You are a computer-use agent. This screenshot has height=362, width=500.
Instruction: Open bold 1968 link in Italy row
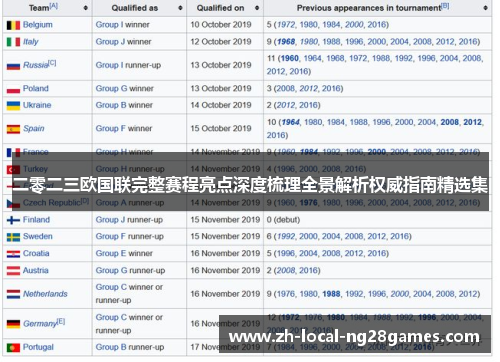[x=286, y=42]
